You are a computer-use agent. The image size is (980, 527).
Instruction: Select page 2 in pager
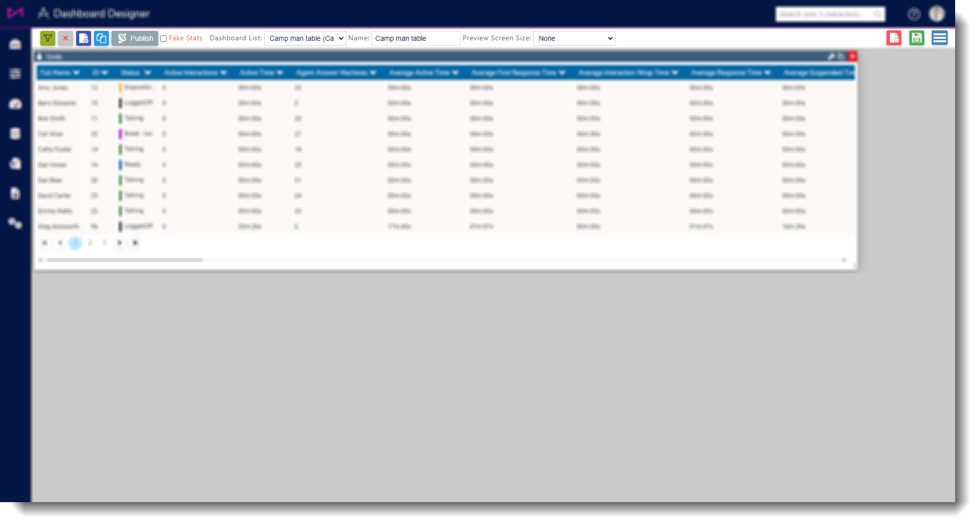pos(90,243)
